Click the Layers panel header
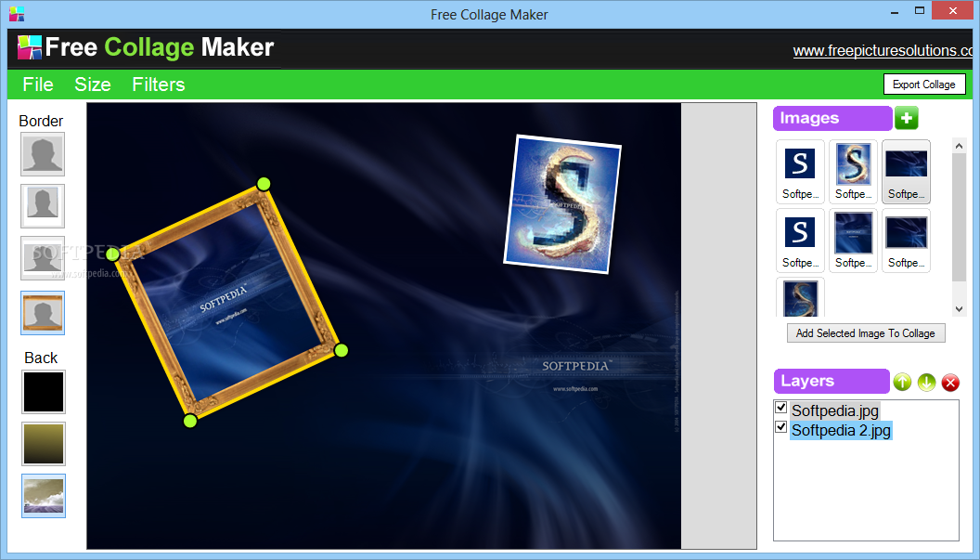 click(832, 381)
